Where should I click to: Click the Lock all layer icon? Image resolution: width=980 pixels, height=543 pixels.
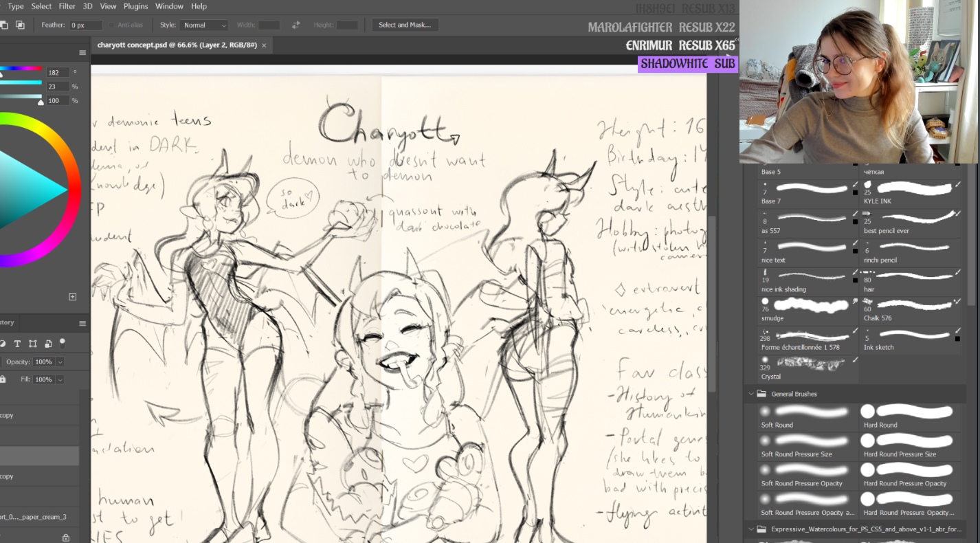(3, 379)
